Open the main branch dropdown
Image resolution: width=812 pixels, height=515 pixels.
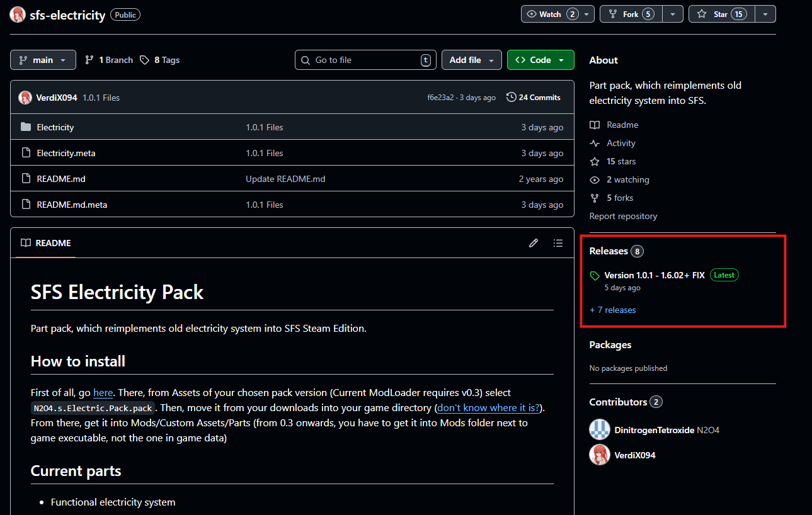(43, 60)
